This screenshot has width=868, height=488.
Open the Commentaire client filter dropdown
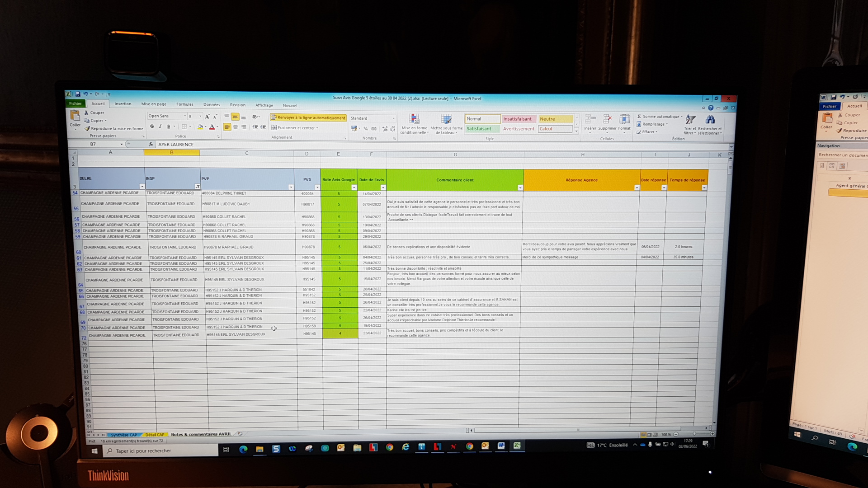tap(520, 188)
